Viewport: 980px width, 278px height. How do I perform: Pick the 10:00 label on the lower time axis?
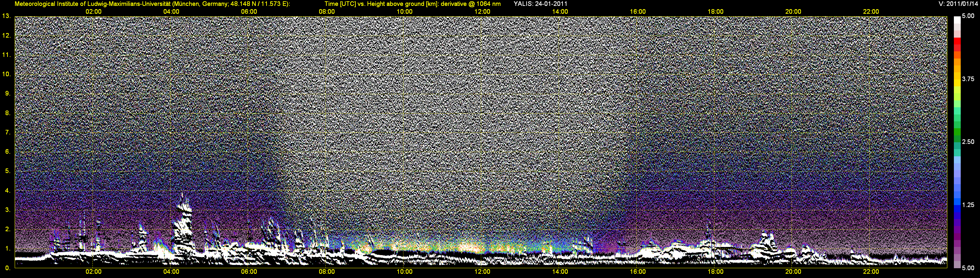click(x=404, y=272)
